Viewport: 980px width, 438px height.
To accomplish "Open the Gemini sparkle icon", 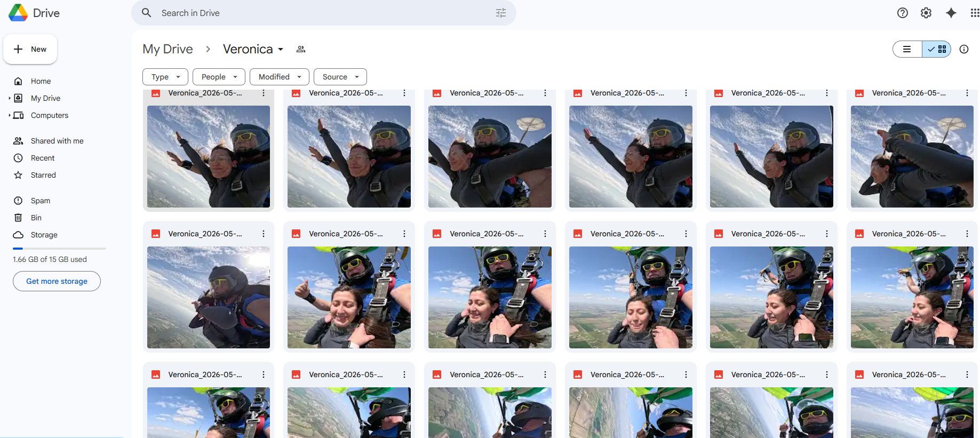I will point(951,13).
